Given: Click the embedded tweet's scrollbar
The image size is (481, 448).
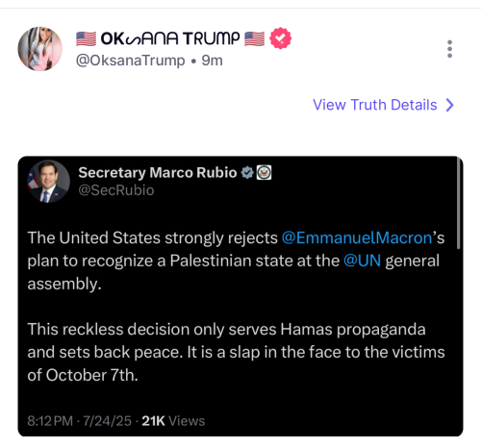Looking at the screenshot, I should (x=459, y=203).
